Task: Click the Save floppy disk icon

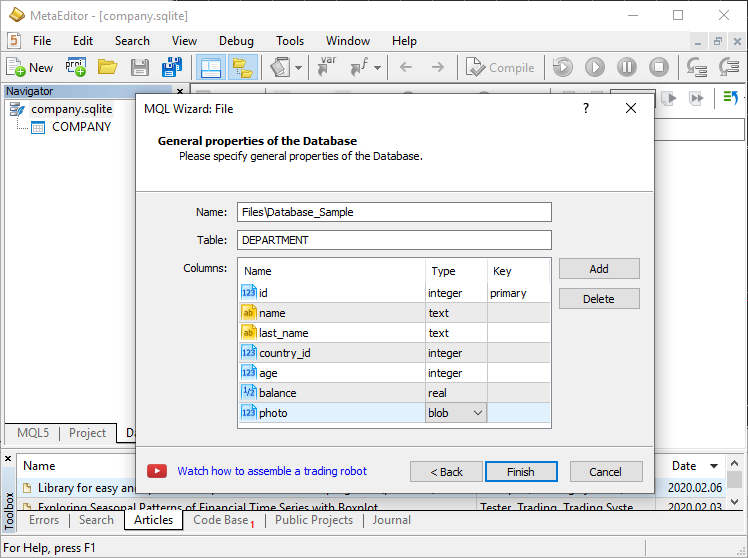Action: tap(139, 67)
